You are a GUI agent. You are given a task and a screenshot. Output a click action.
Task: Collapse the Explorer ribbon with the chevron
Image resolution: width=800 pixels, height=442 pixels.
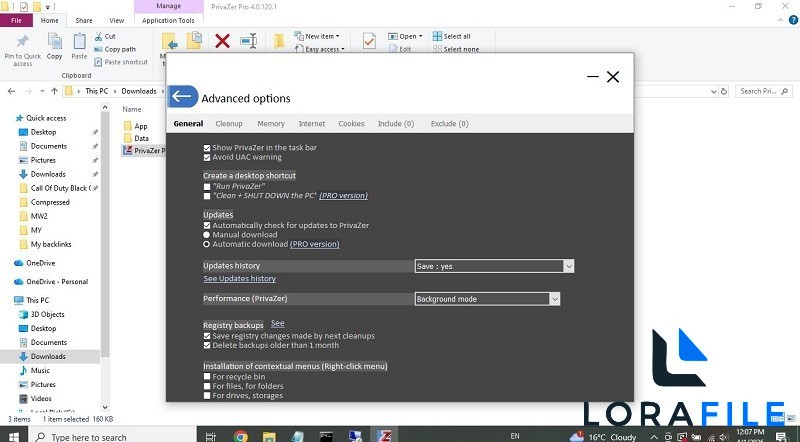point(780,20)
